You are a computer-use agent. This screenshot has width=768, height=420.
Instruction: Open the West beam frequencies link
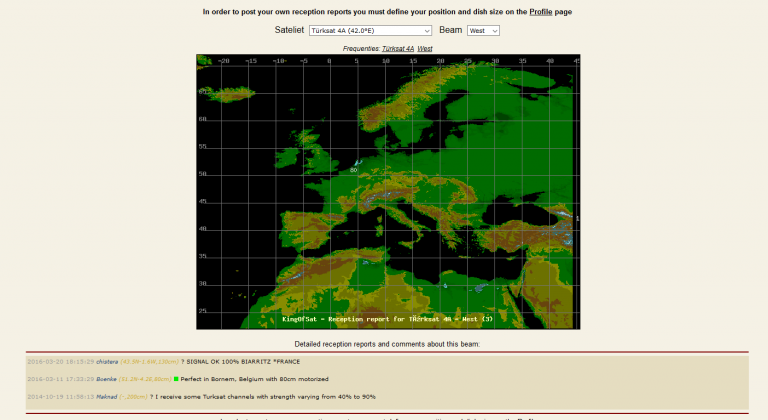[x=425, y=48]
